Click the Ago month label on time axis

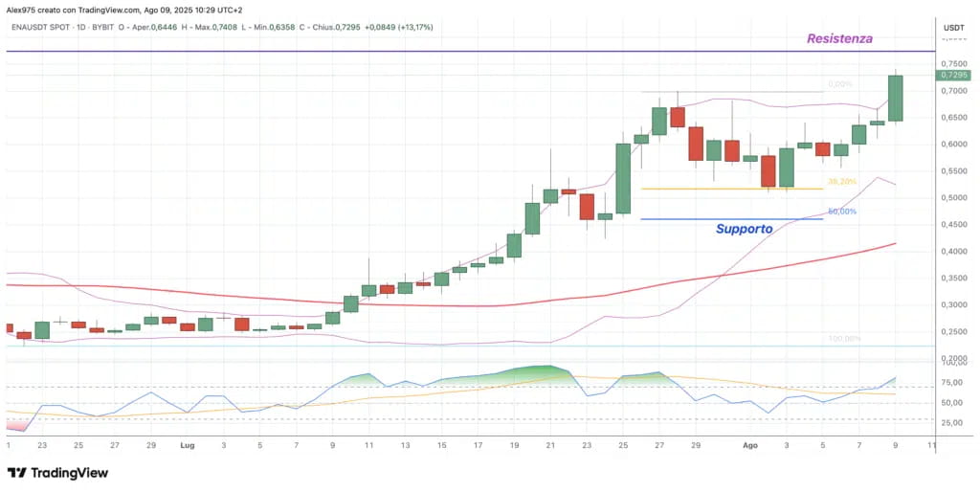(x=749, y=446)
